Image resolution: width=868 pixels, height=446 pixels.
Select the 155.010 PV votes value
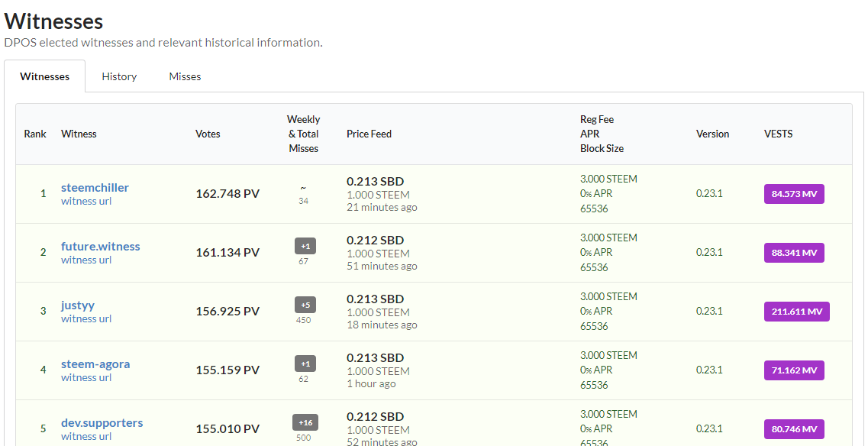pos(227,429)
